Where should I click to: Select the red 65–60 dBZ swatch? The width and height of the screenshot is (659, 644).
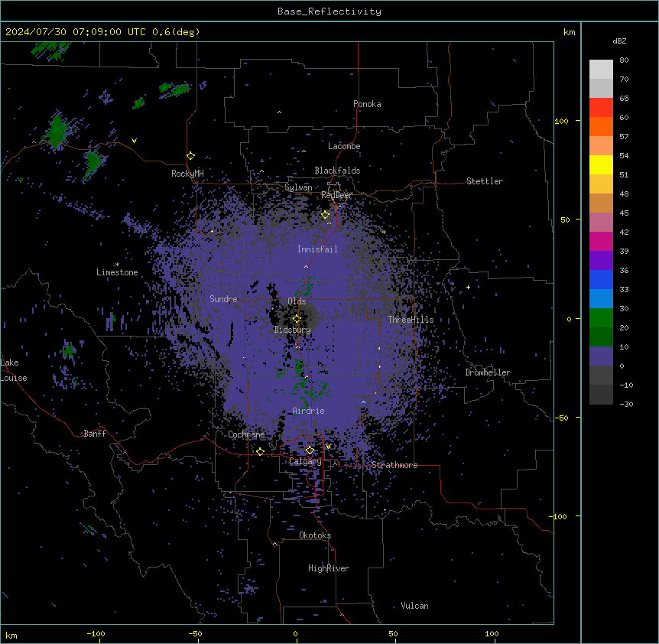pyautogui.click(x=601, y=108)
